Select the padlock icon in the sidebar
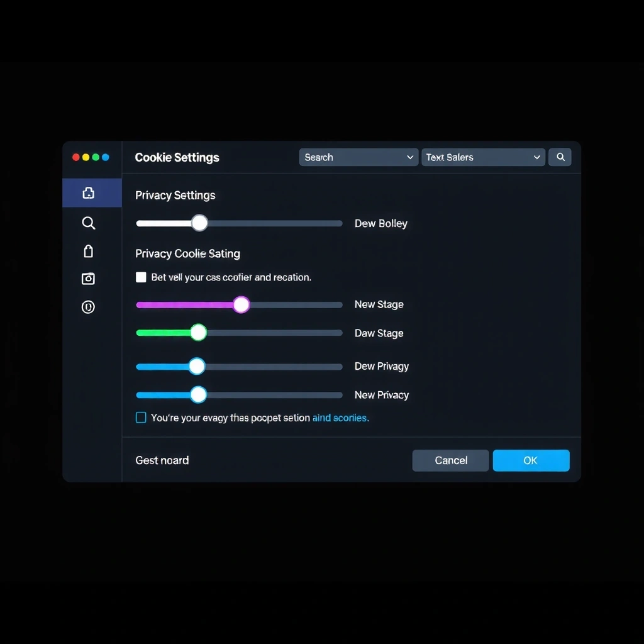Viewport: 644px width, 644px height. tap(89, 251)
